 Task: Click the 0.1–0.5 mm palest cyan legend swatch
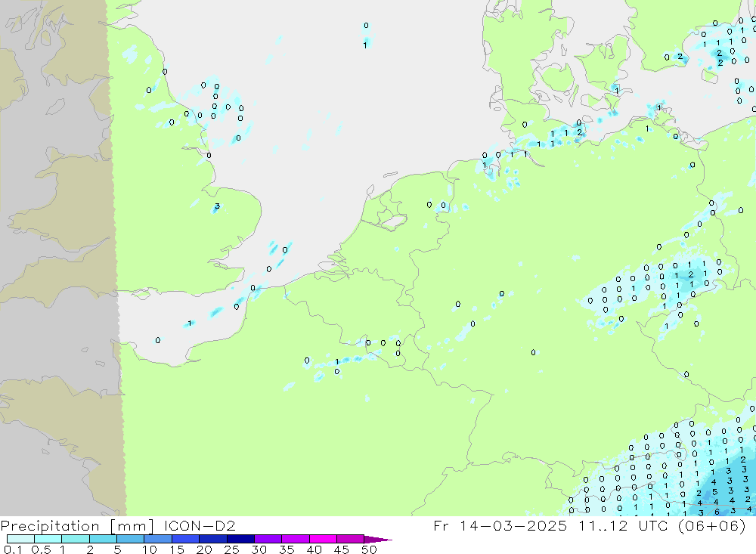pyautogui.click(x=20, y=539)
